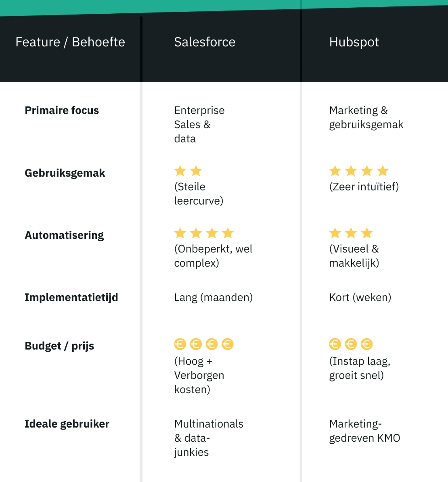This screenshot has height=482, width=448.
Task: Click third euro coin in Hubspot budget
Action: [x=366, y=344]
